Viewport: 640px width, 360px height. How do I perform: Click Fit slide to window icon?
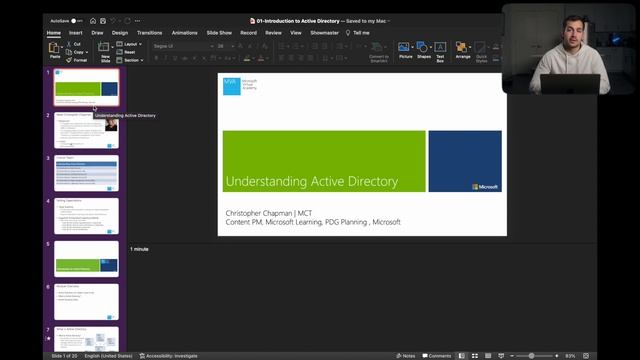click(x=586, y=356)
